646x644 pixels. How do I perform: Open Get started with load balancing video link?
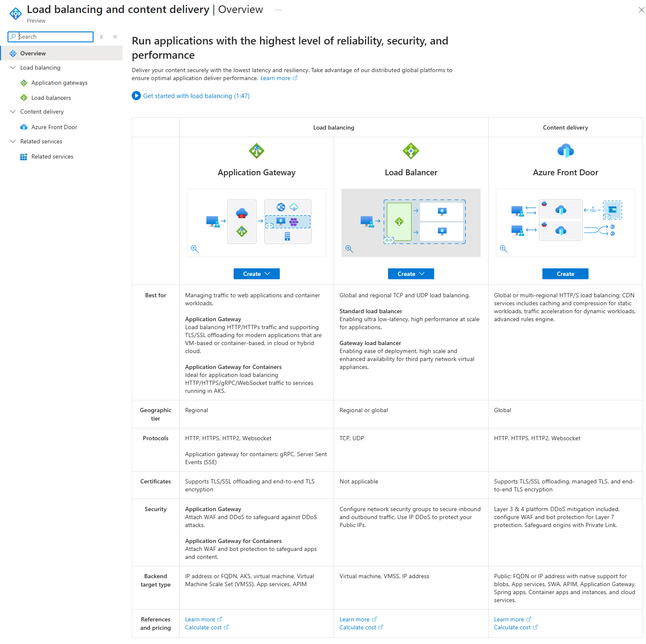pos(196,96)
